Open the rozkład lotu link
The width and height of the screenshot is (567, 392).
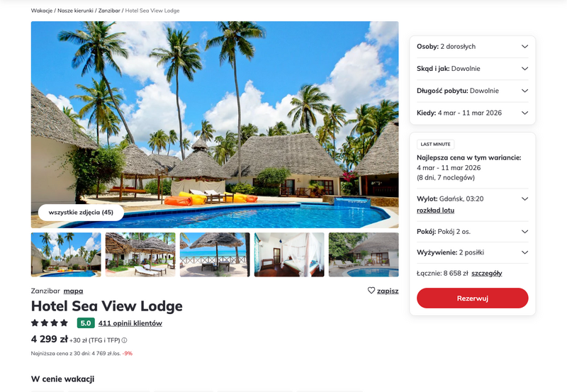pos(435,211)
